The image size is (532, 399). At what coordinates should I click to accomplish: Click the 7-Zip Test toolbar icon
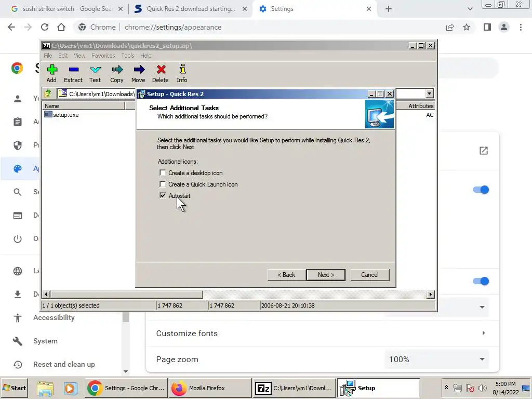[95, 74]
